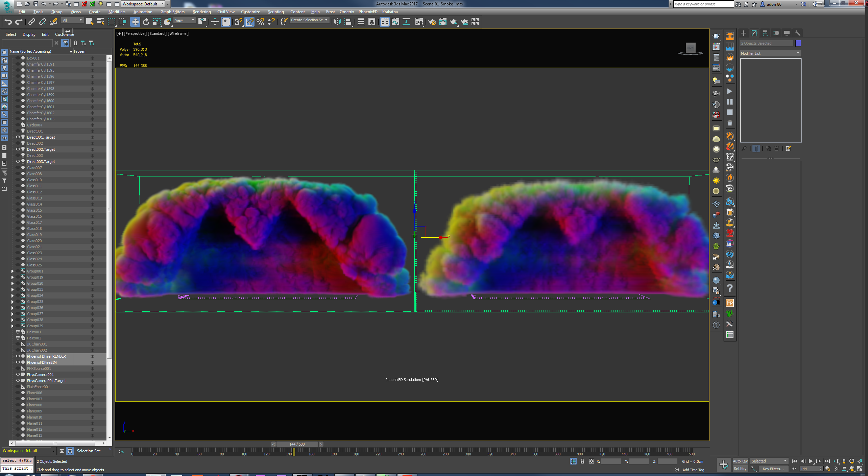The height and width of the screenshot is (476, 868).
Task: Open the Rendering menu
Action: 202,12
